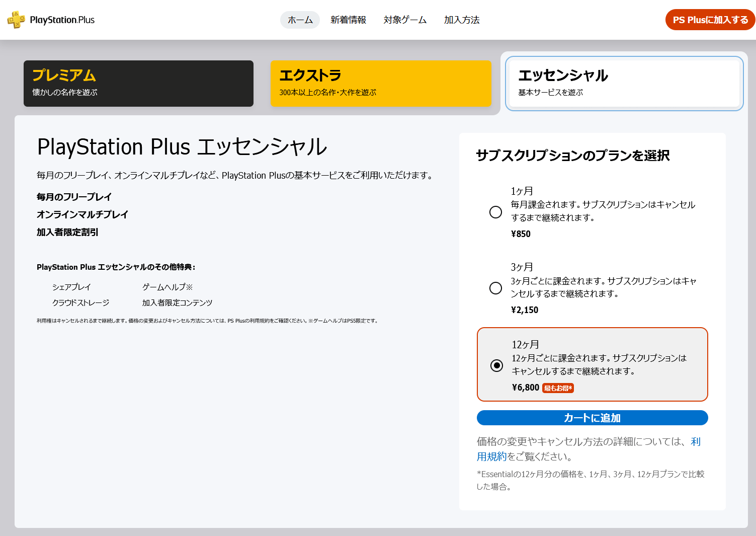Switch to the プレミアム plan tab
The image size is (756, 536).
pyautogui.click(x=138, y=84)
